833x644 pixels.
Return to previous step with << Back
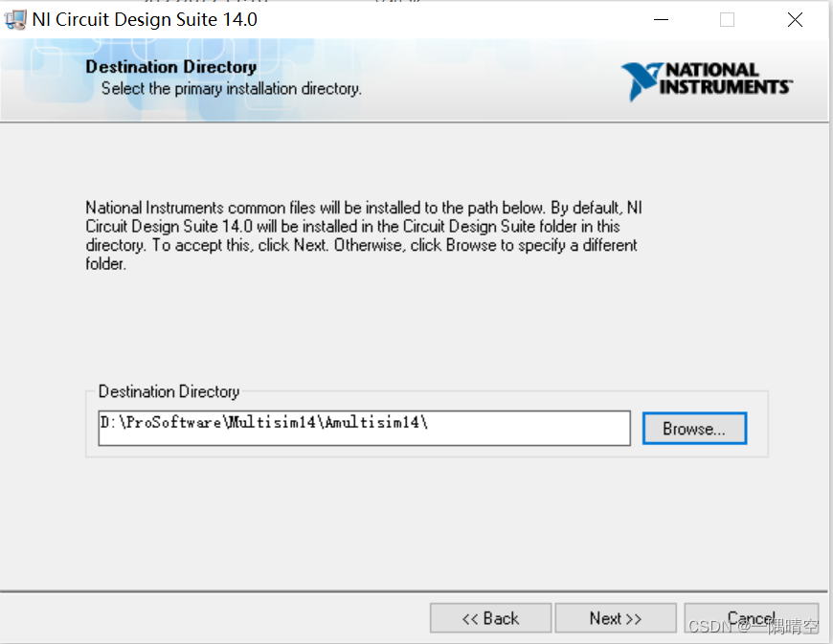tap(490, 618)
